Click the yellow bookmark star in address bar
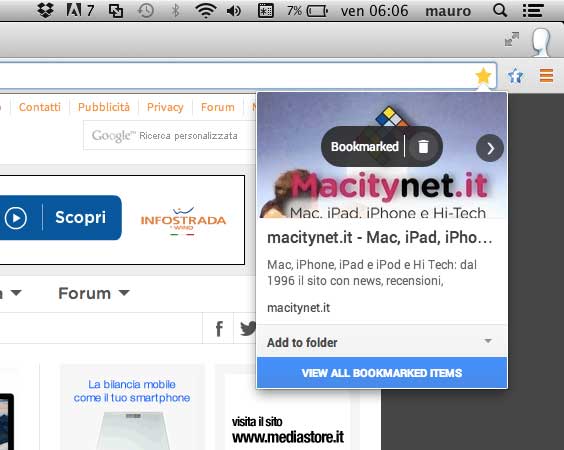 tap(483, 76)
